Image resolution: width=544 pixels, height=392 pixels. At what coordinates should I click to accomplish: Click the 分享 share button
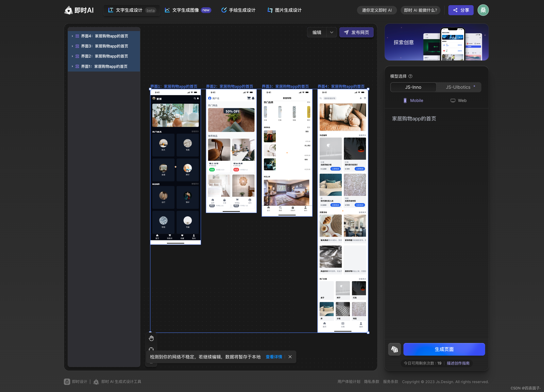(461, 10)
